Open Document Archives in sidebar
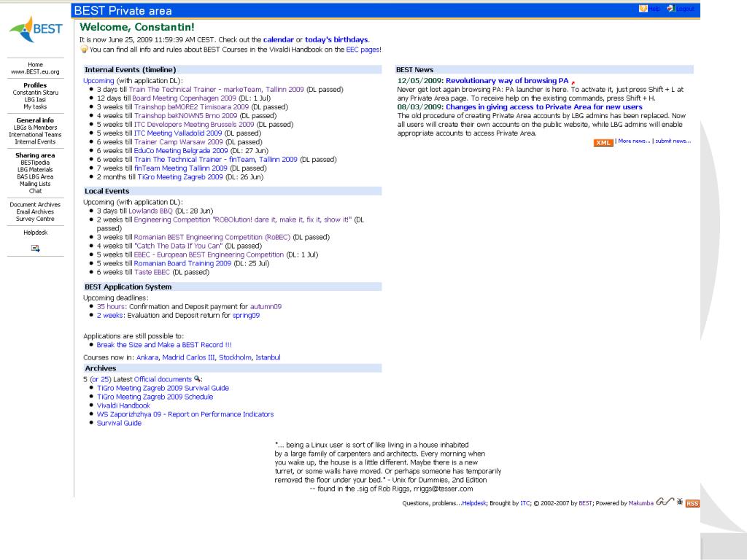The image size is (747, 560). pyautogui.click(x=35, y=205)
